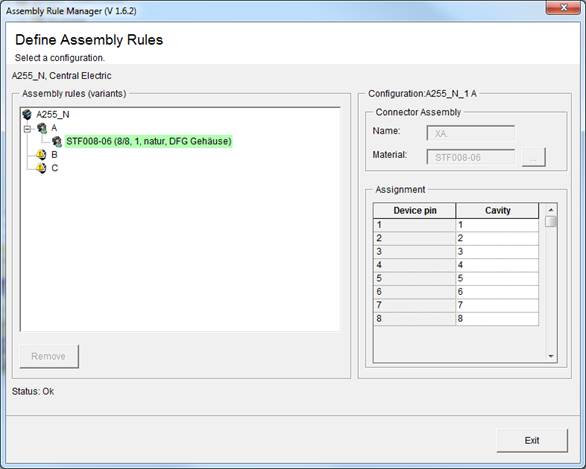Viewport: 586px width, 469px height.
Task: Click the Exit button
Action: pyautogui.click(x=532, y=441)
